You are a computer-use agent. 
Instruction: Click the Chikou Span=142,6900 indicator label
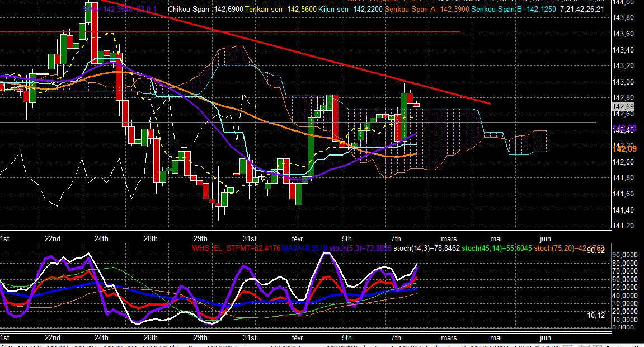tap(205, 9)
